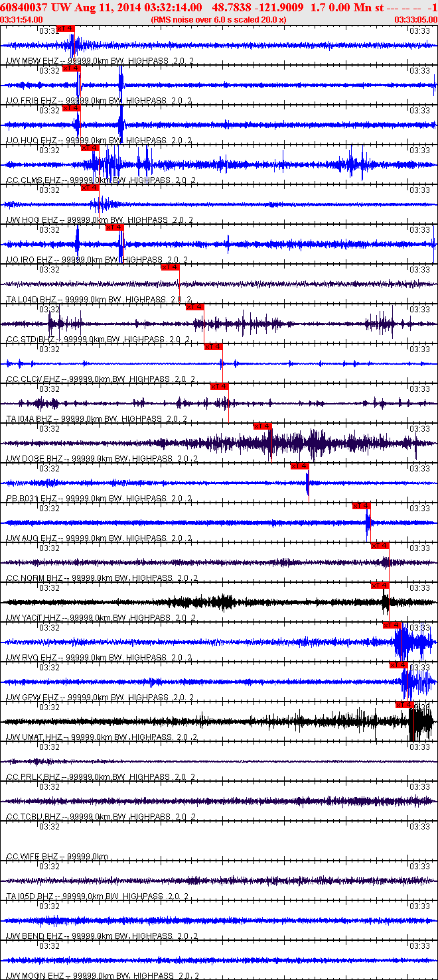Select the UW UMAT HHZ station label
This screenshot has height=980, width=438.
click(102, 737)
